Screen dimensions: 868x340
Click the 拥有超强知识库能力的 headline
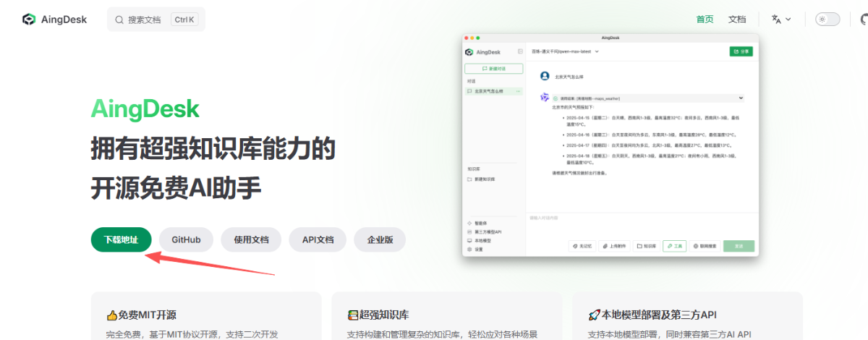tap(213, 149)
